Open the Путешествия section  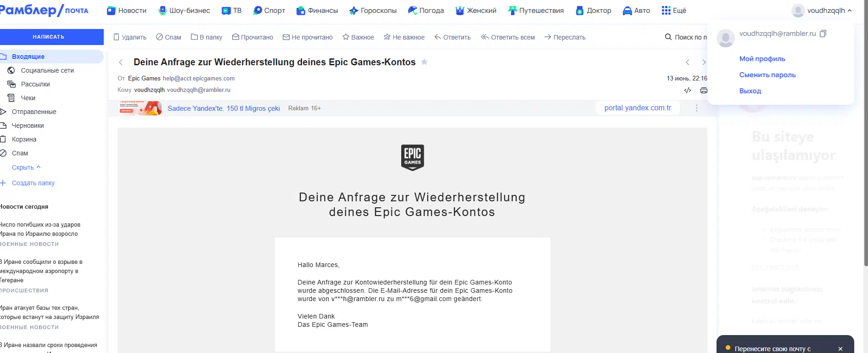(536, 10)
